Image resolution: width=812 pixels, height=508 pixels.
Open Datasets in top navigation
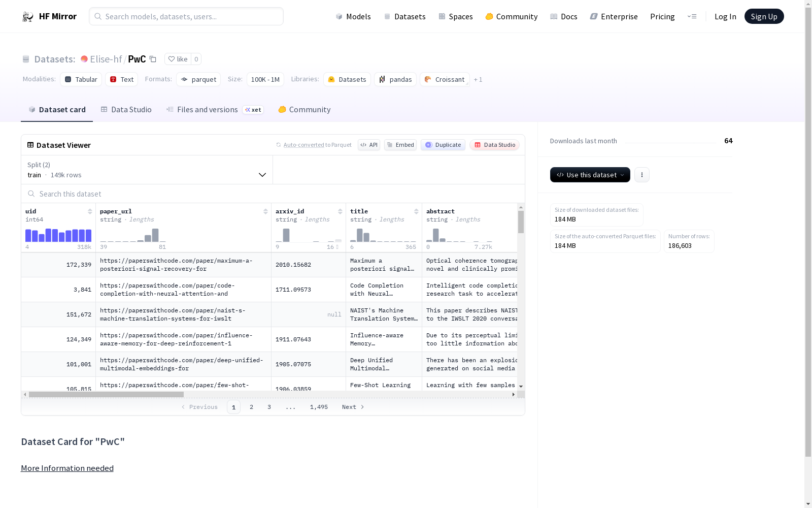(x=404, y=16)
